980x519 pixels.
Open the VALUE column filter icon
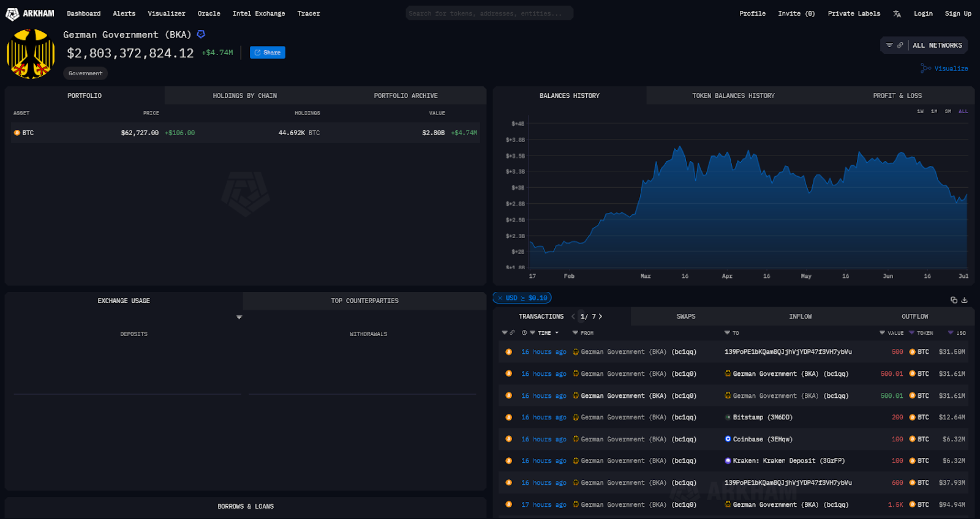coord(882,333)
